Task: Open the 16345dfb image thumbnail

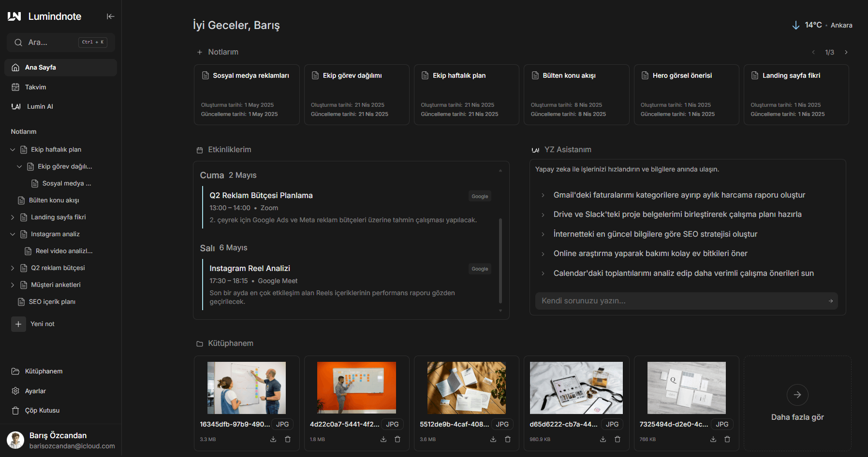Action: [247, 388]
